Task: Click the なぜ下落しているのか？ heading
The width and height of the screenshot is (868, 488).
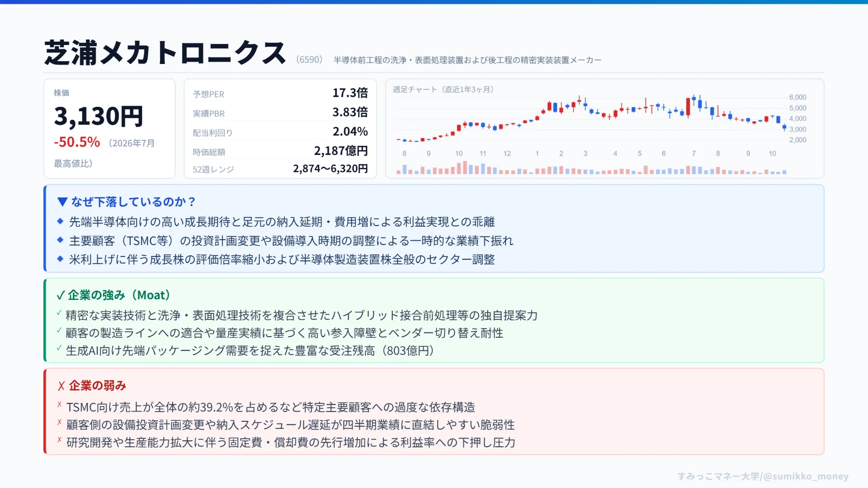Action: 133,202
